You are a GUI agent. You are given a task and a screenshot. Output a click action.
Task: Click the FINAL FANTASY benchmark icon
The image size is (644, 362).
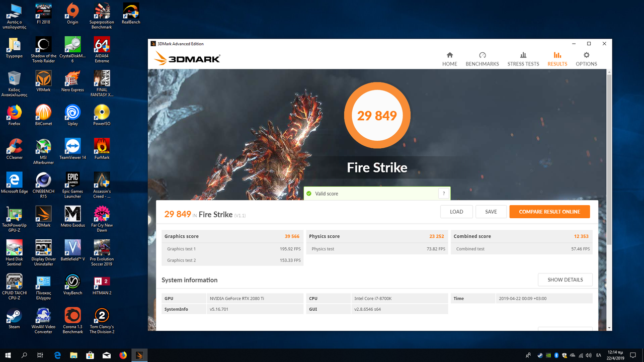102,83
